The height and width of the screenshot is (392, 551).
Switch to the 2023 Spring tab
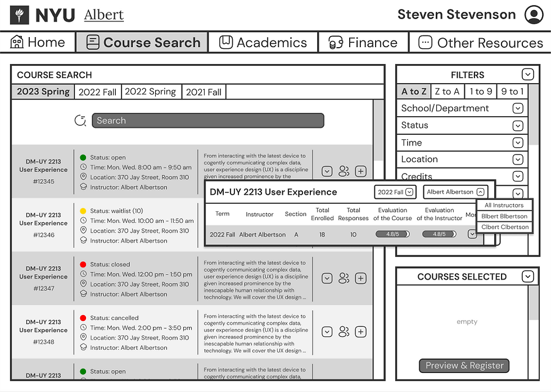coord(43,92)
